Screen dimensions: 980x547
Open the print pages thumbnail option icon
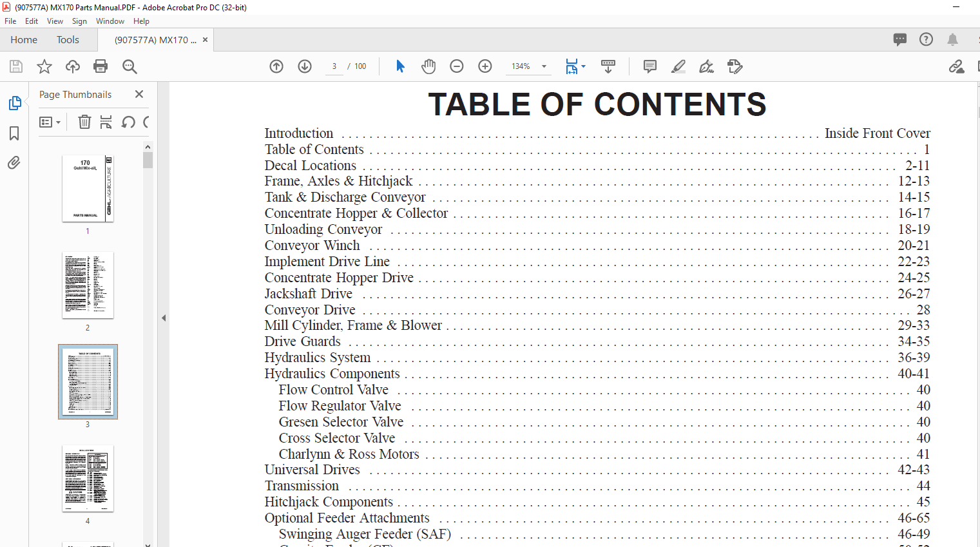pyautogui.click(x=106, y=122)
